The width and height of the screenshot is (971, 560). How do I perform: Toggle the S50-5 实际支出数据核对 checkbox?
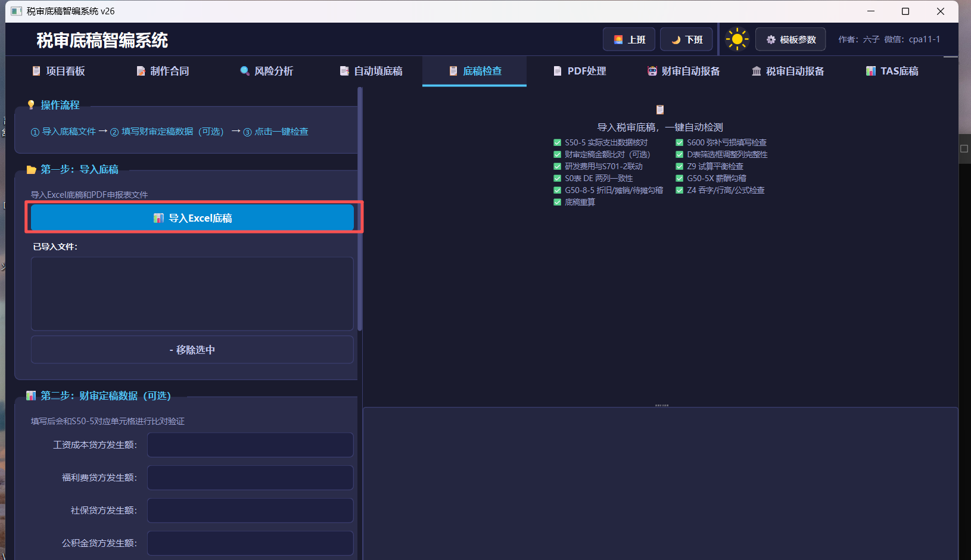558,142
